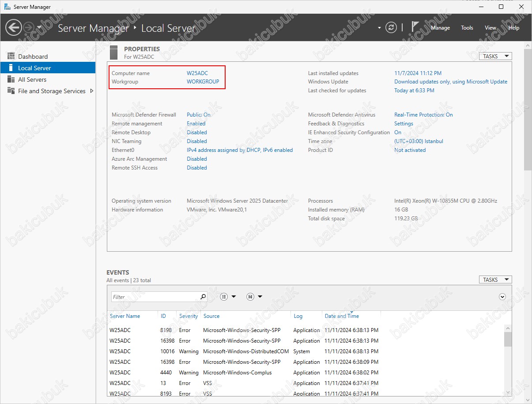Viewport: 532px width, 404px height.
Task: Open the saved queries dropdown
Action: coord(254,297)
